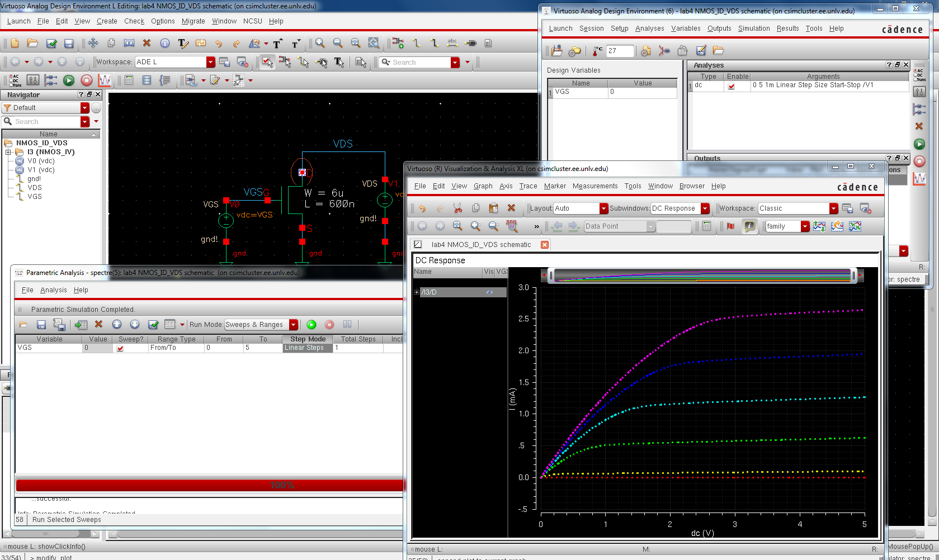
Task: Click the Paste clipboard icon in Visualization window
Action: pos(493,208)
